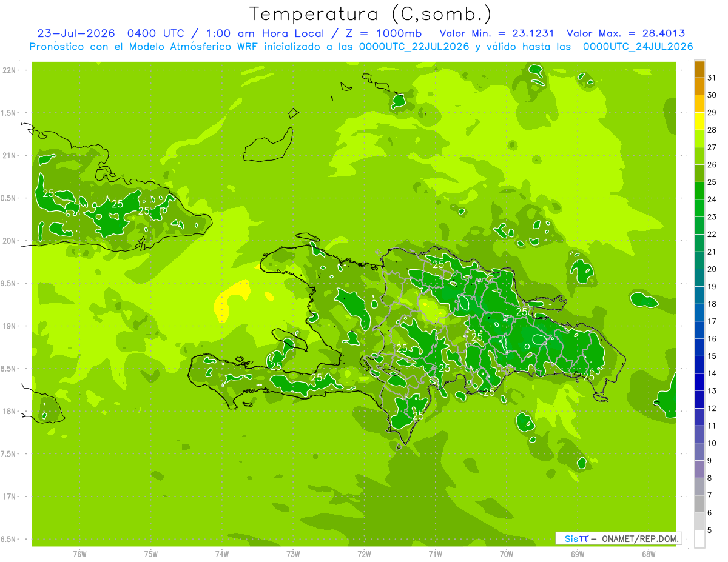The height and width of the screenshot is (562, 728).
Task: Click the "70W" longitude label
Action: click(x=507, y=554)
